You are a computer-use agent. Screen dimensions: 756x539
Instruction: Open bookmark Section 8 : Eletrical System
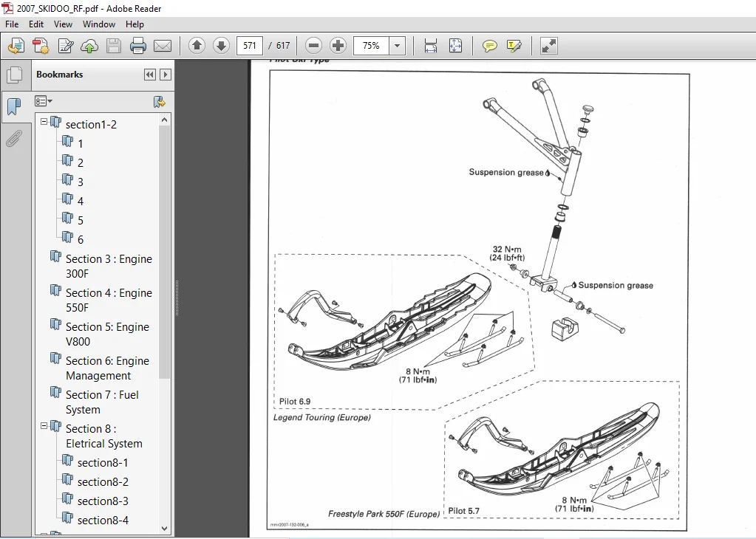point(104,436)
